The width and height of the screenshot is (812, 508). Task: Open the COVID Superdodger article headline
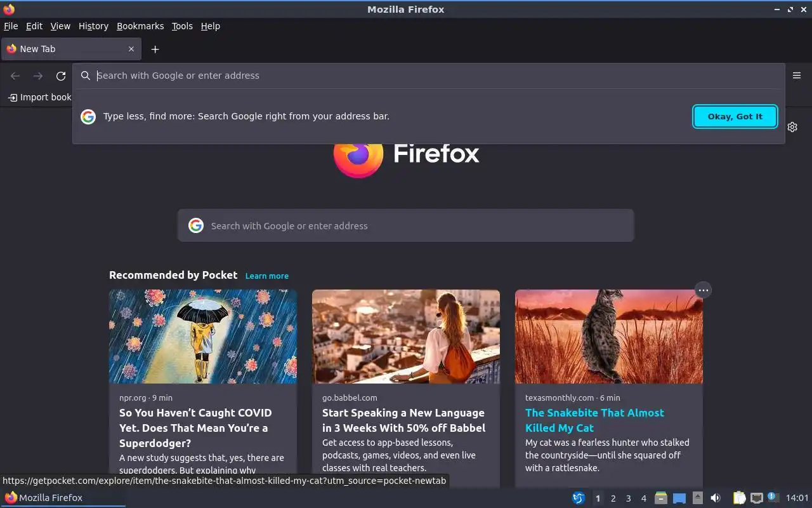195,428
